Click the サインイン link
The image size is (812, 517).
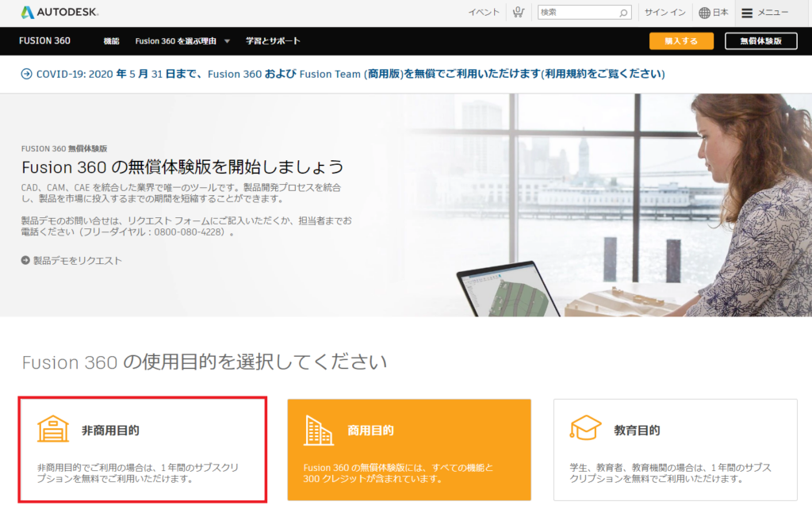coord(665,13)
